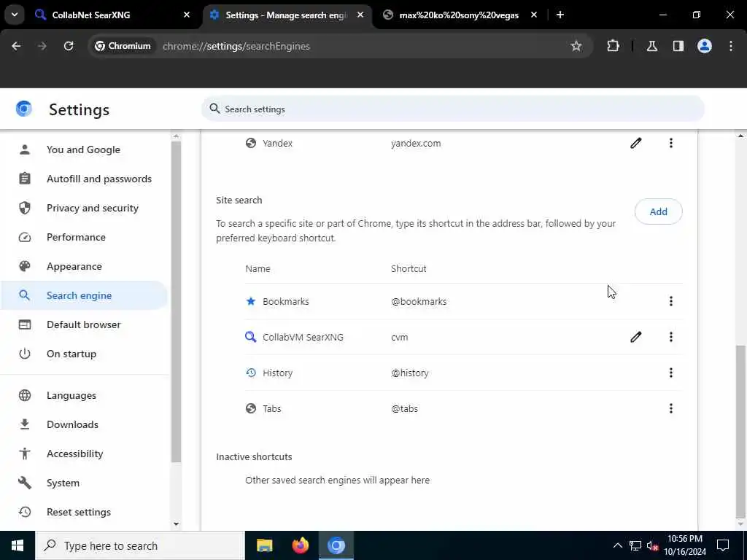The width and height of the screenshot is (747, 560).
Task: Open Privacy and security settings
Action: [84, 208]
